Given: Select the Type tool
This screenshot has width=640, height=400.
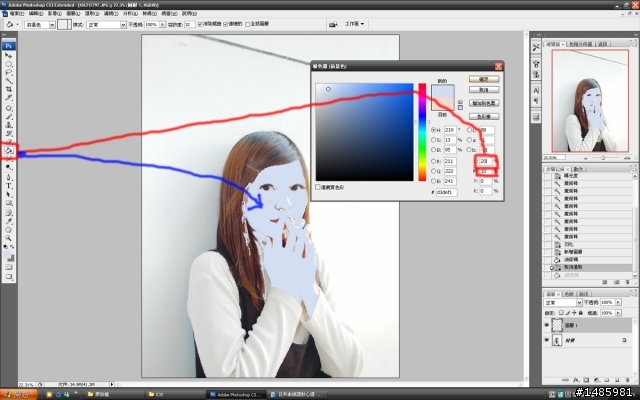Looking at the screenshot, I should coord(8,186).
